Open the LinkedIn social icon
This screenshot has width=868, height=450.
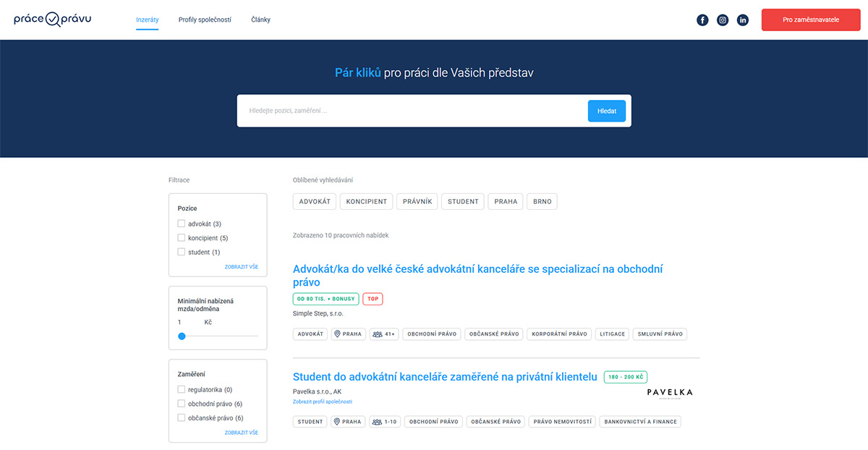743,20
